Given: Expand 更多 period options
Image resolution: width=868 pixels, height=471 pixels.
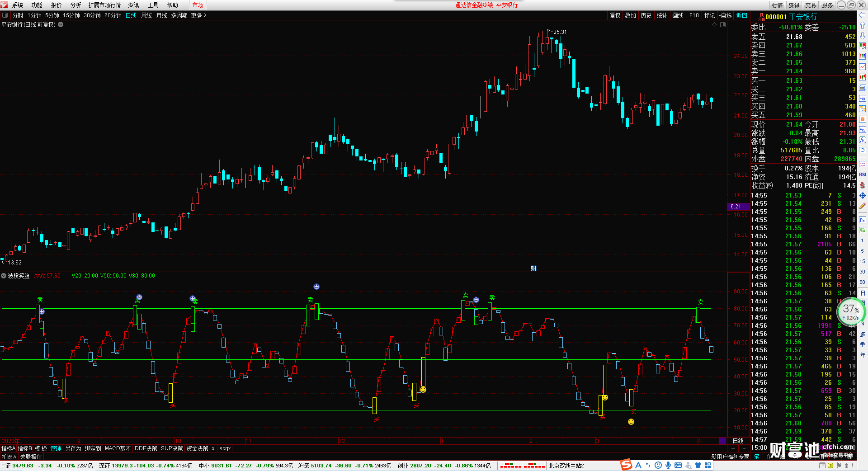Looking at the screenshot, I should tap(198, 15).
